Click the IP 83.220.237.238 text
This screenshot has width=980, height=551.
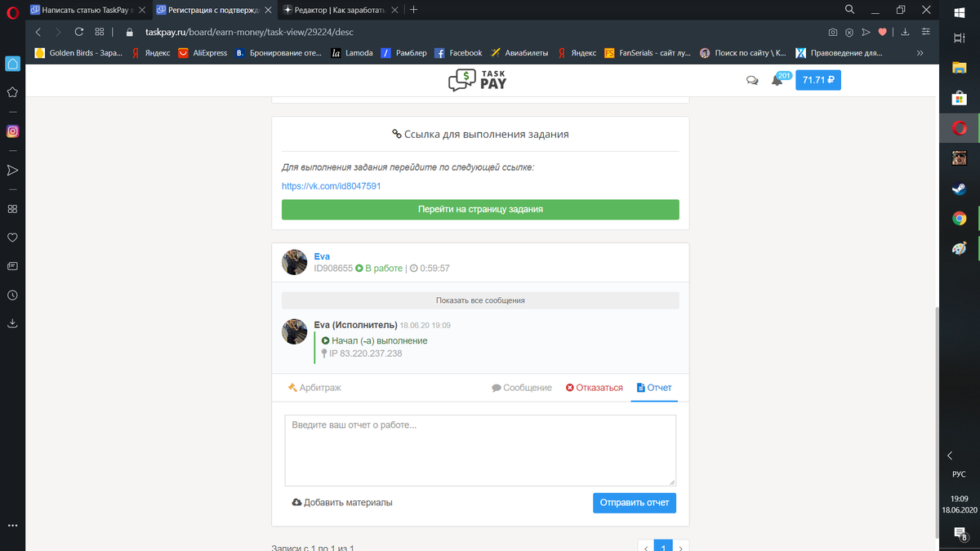click(365, 353)
